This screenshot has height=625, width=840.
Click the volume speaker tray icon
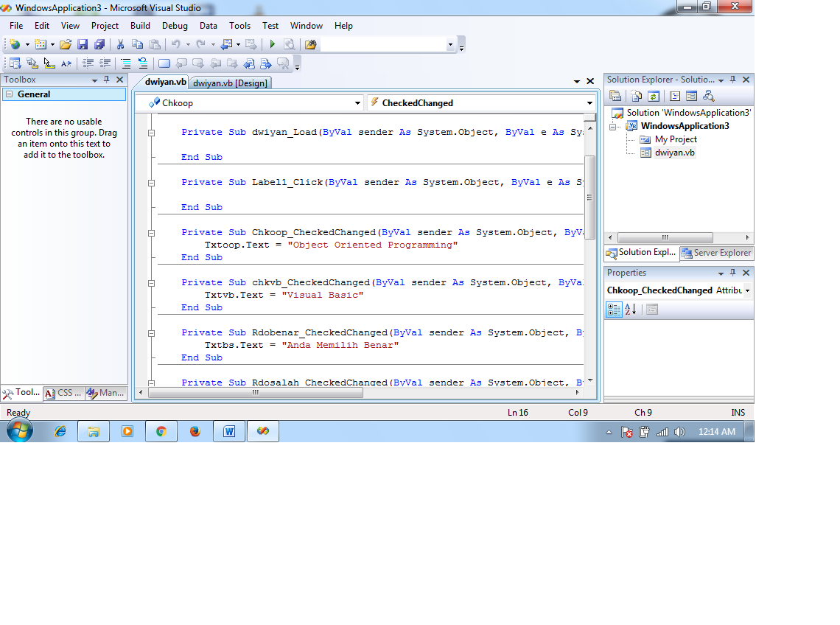click(x=679, y=431)
